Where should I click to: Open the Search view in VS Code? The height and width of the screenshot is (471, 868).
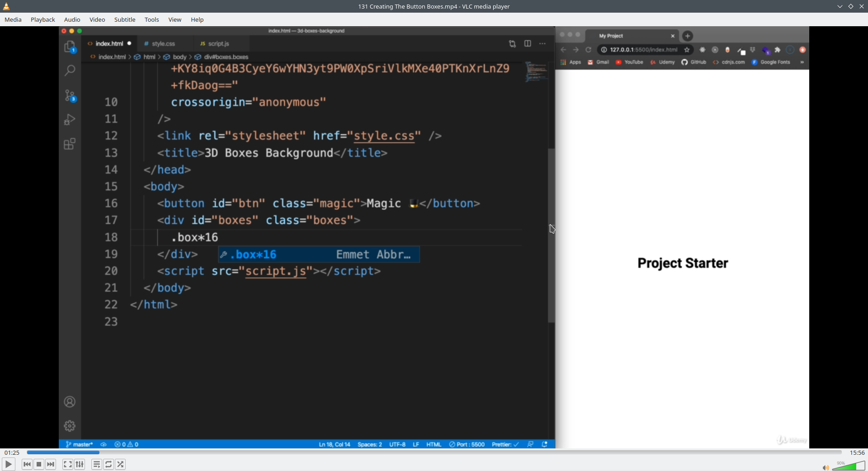[70, 70]
